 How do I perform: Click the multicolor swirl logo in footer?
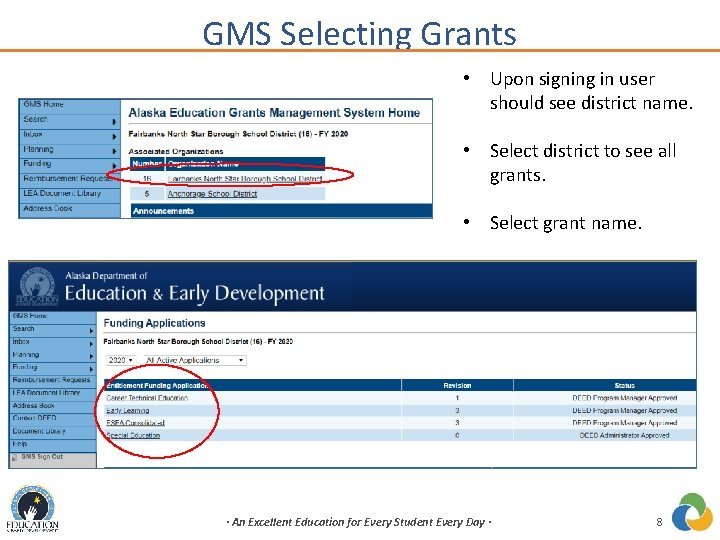(692, 512)
